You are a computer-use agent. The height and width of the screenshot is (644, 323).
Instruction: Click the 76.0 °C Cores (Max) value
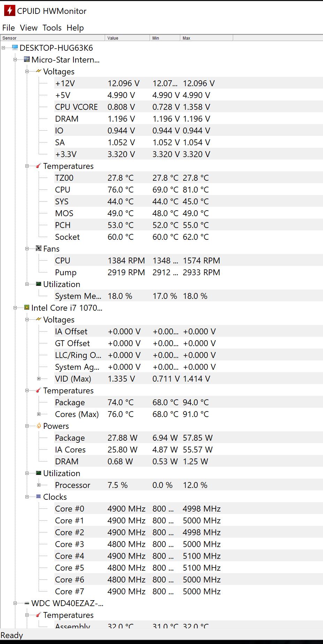120,414
